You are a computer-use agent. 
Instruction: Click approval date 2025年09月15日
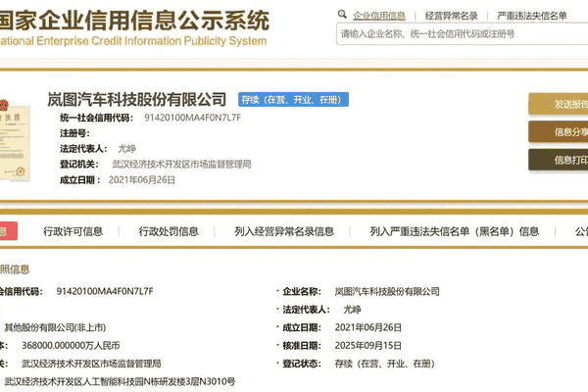click(x=367, y=346)
